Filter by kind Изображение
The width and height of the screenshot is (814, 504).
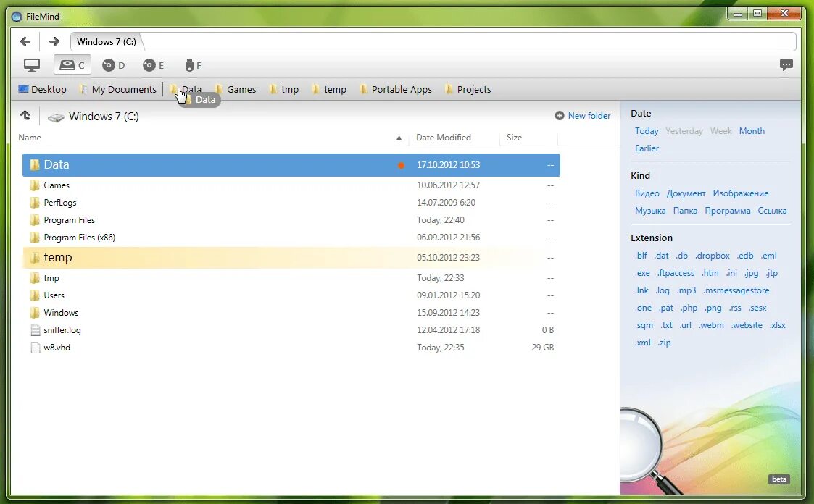[x=740, y=193]
